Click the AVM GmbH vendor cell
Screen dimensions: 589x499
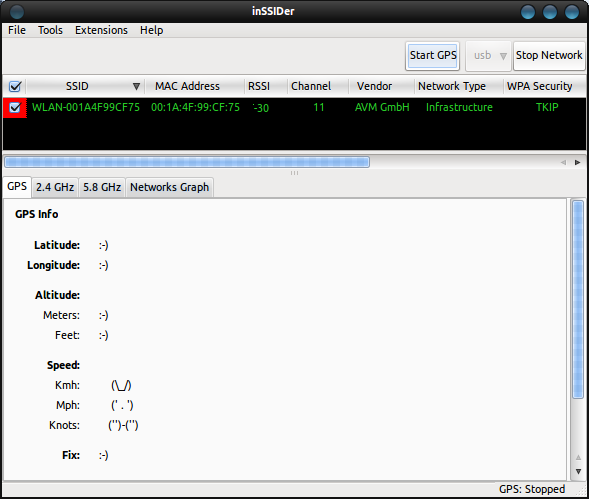click(382, 107)
